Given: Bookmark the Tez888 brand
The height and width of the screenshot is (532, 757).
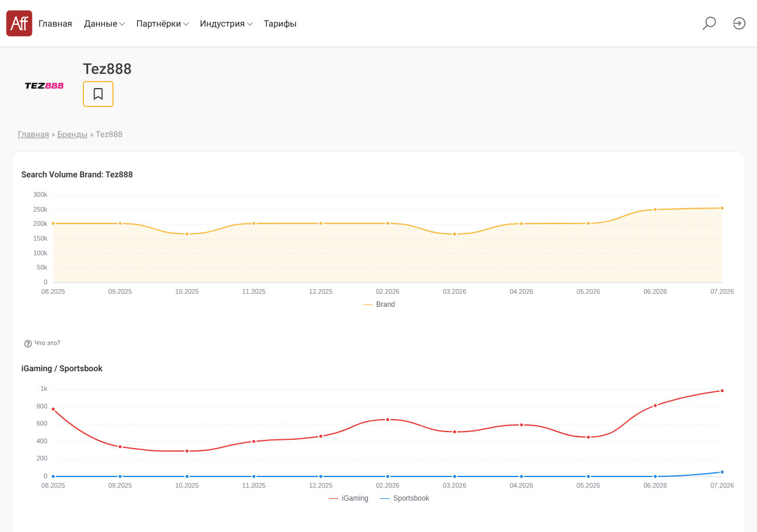Looking at the screenshot, I should (98, 94).
